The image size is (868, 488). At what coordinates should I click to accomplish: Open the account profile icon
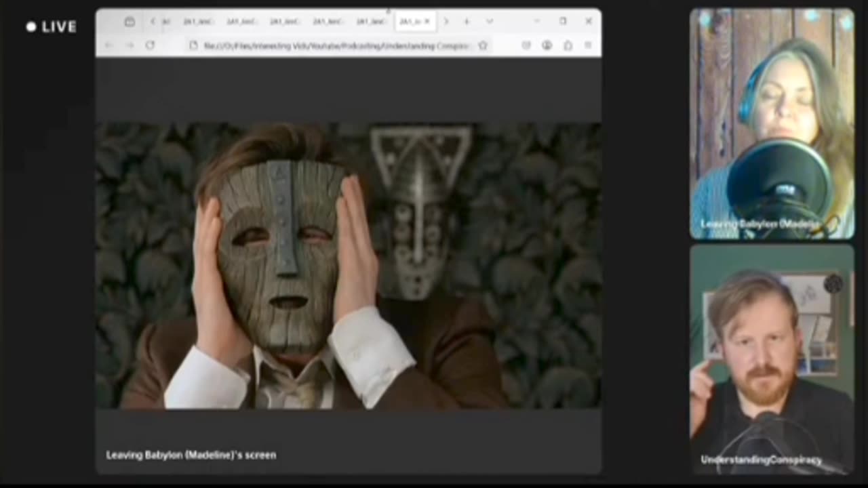tap(547, 45)
